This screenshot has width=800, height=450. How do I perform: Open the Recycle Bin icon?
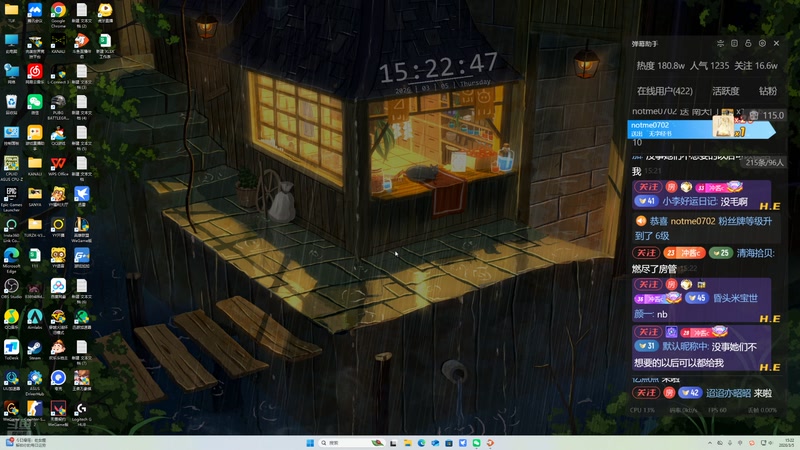tap(11, 104)
